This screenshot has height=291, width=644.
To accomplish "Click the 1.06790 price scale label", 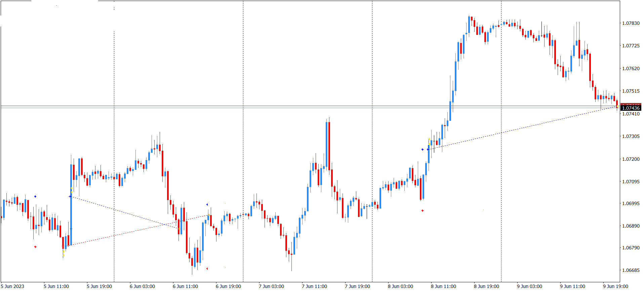I will point(631,248).
